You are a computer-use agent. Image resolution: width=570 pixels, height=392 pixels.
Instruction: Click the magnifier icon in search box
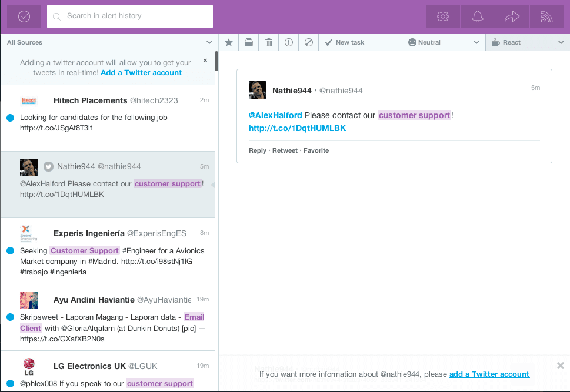click(x=56, y=16)
